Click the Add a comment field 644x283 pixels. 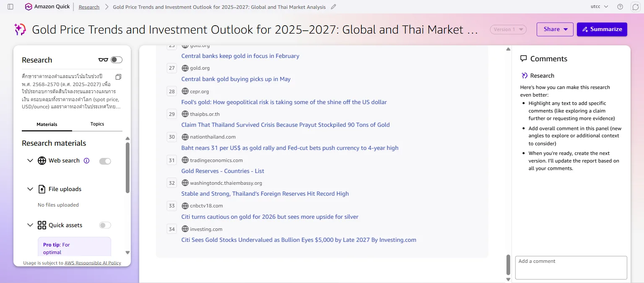pos(571,268)
